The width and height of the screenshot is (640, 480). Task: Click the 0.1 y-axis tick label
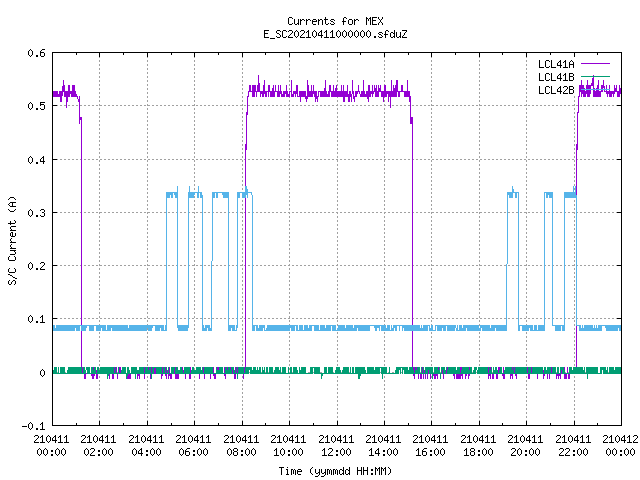36,319
